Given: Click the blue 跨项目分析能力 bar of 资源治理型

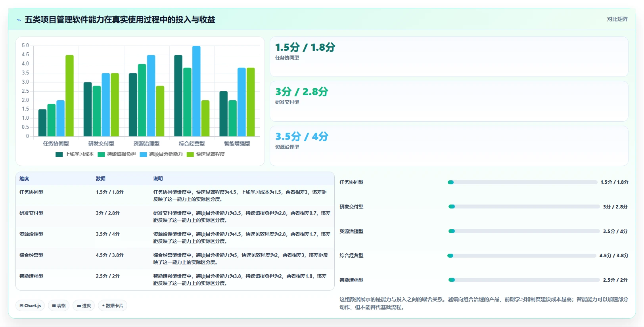Looking at the screenshot, I should (x=151, y=96).
